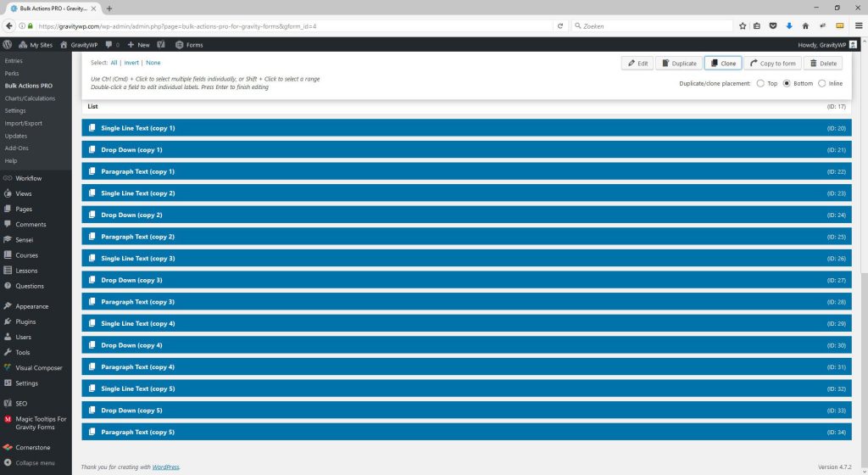The height and width of the screenshot is (475, 868).
Task: Open Howdy, GravityWP account menu
Action: click(827, 45)
